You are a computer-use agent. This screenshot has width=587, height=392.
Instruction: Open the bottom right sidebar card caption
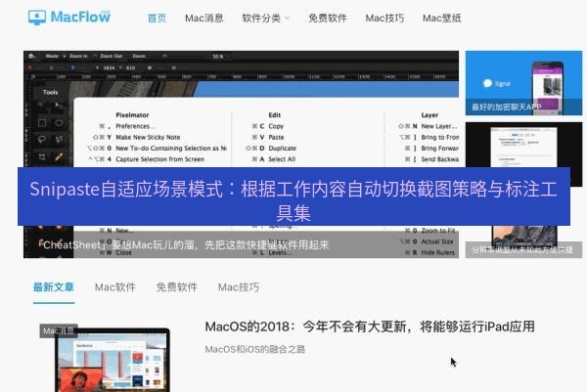523,250
